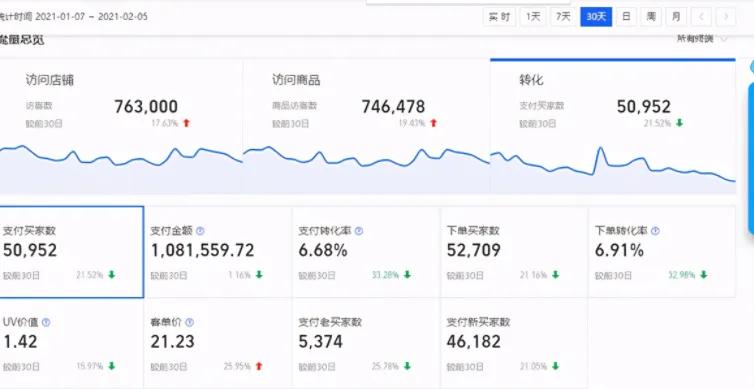Click product visitor value 746,478
This screenshot has width=754, height=389.
(x=393, y=107)
